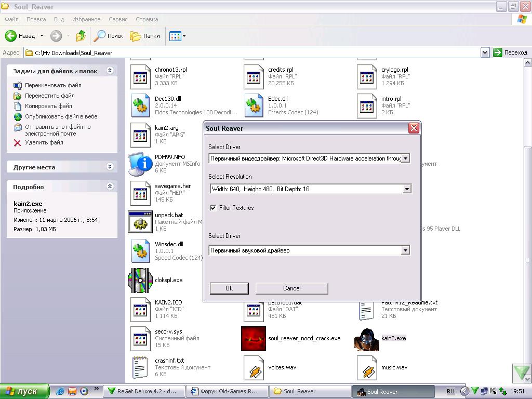Select kain2.exe character icon

[x=367, y=339]
